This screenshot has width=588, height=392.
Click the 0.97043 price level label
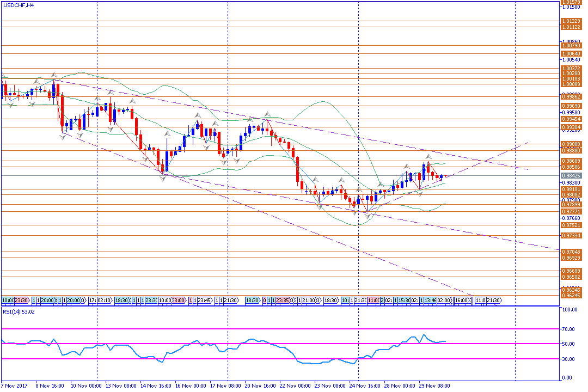[x=571, y=252]
